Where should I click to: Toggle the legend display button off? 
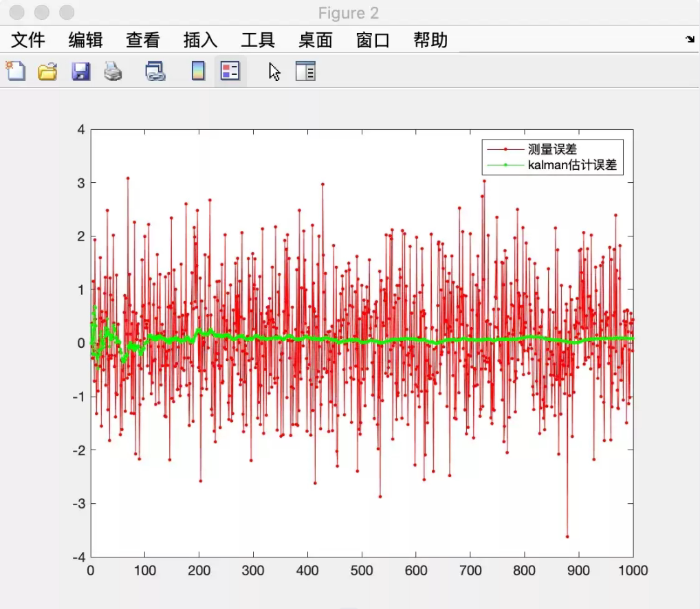pos(230,71)
